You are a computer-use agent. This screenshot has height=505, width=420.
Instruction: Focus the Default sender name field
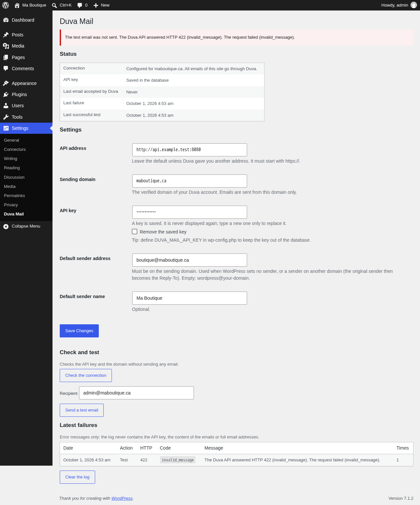tap(190, 298)
